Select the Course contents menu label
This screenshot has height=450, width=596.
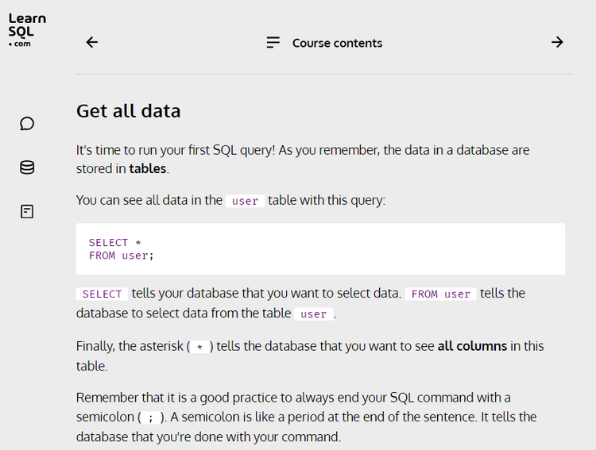click(337, 43)
